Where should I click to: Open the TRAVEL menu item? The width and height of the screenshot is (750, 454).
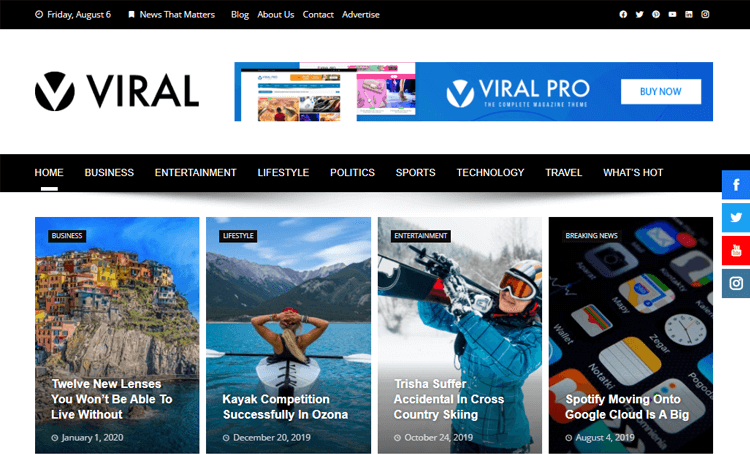(x=563, y=173)
